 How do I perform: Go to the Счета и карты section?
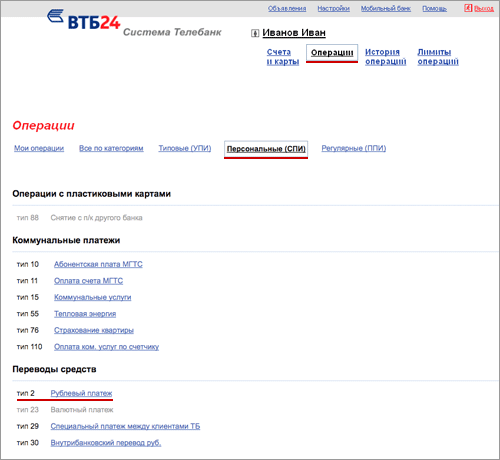point(283,57)
